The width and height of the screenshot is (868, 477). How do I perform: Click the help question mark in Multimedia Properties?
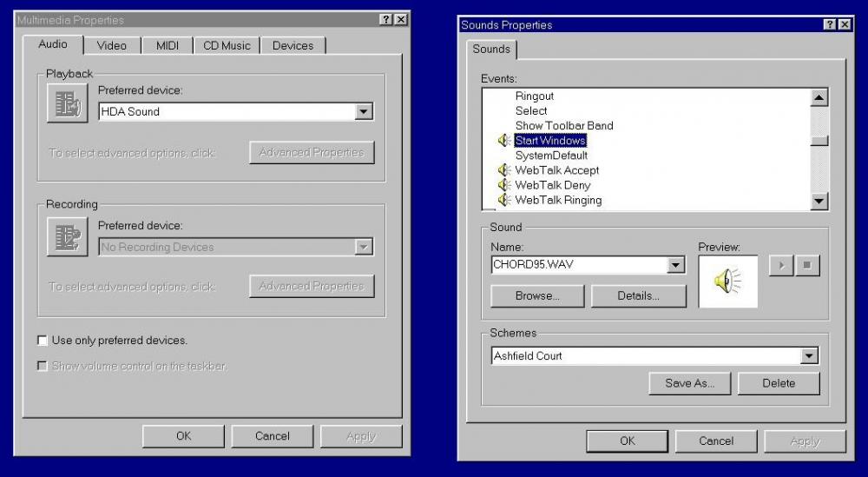point(386,20)
